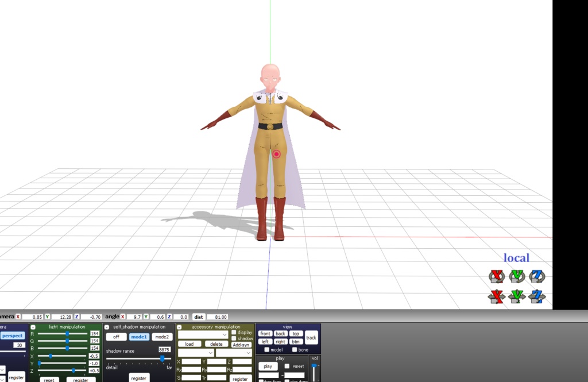588x382 pixels.
Task: Select the local Z axis translation icon
Action: [x=536, y=298]
